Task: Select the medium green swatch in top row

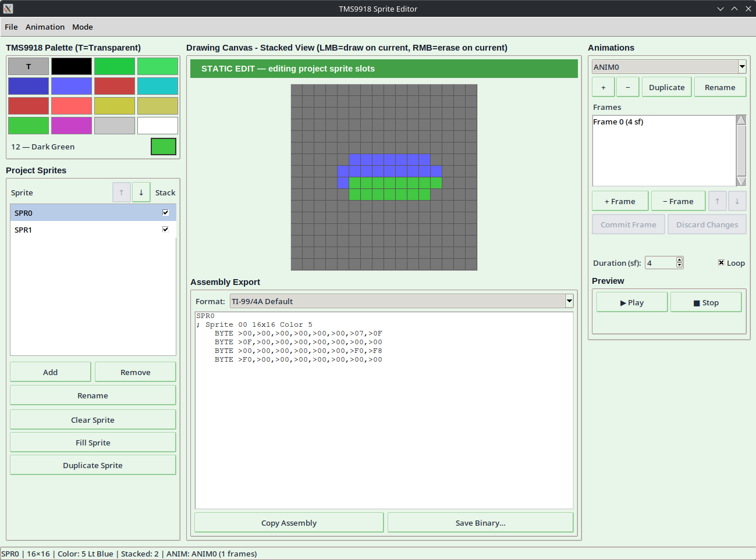Action: click(x=115, y=66)
